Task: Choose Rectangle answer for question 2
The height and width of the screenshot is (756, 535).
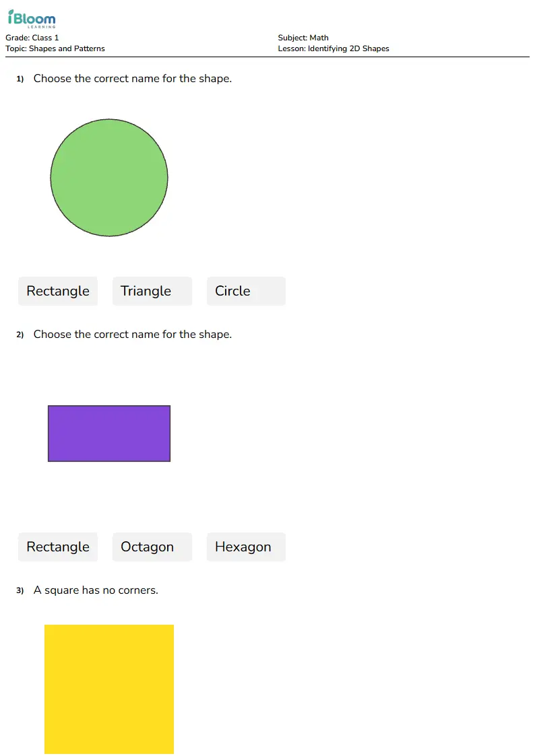Action: coord(58,547)
